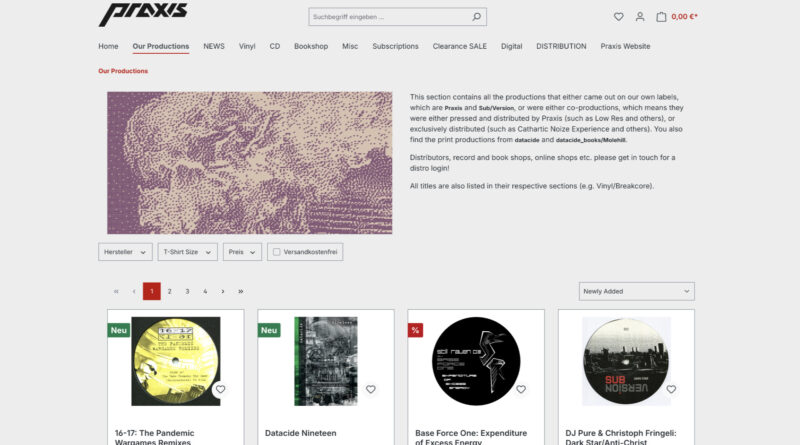
Task: Open the Home menu item
Action: [108, 46]
